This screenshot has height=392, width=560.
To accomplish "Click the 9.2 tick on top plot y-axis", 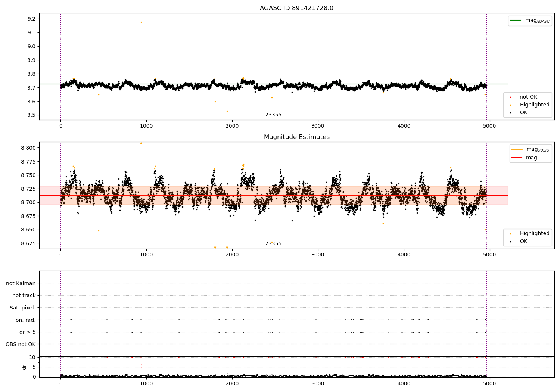I will (31, 19).
